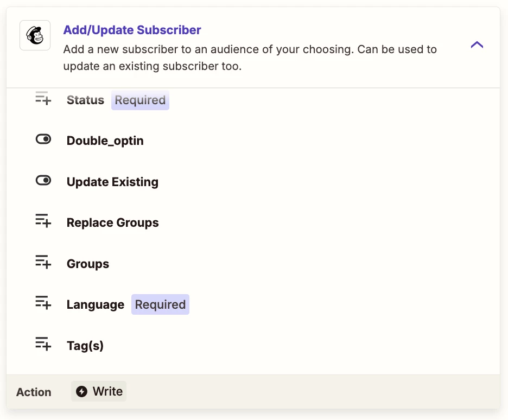This screenshot has width=508, height=420.
Task: Click the list-plus icon beside Groups
Action: [43, 262]
